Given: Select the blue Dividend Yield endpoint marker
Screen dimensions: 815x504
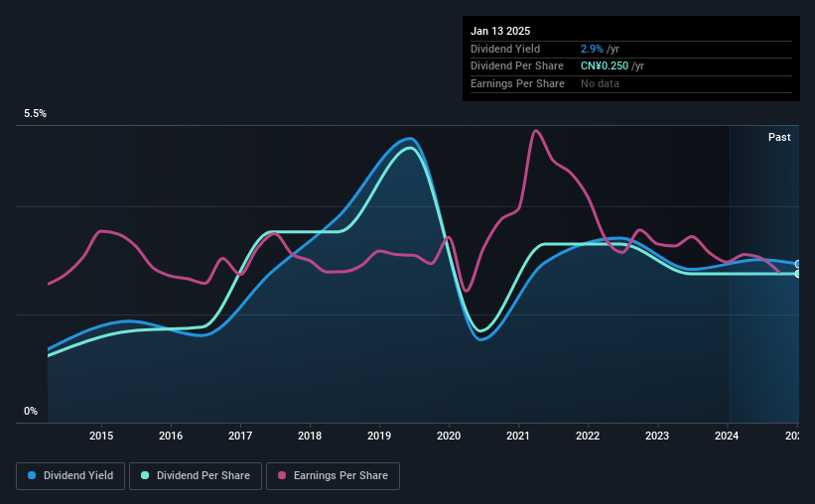Looking at the screenshot, I should click(x=798, y=264).
